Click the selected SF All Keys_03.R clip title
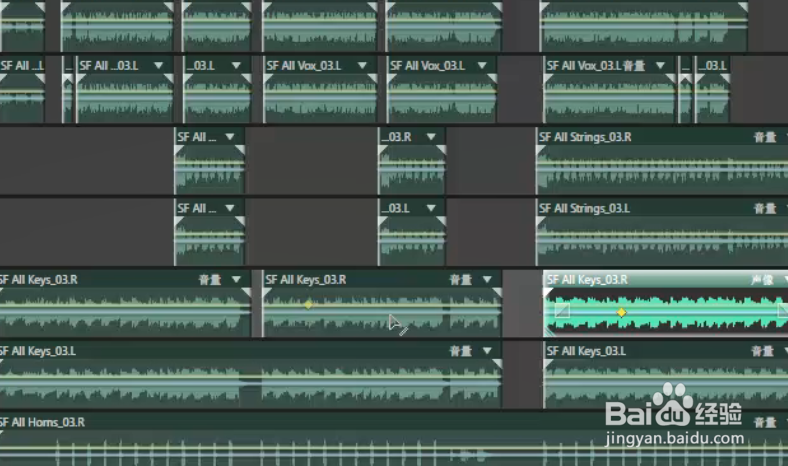This screenshot has height=466, width=788. [587, 279]
